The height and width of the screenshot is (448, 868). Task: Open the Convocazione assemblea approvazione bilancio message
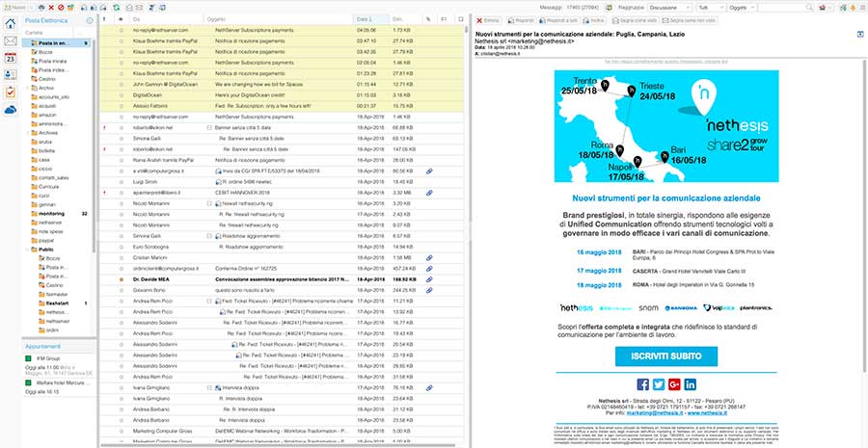(x=283, y=279)
